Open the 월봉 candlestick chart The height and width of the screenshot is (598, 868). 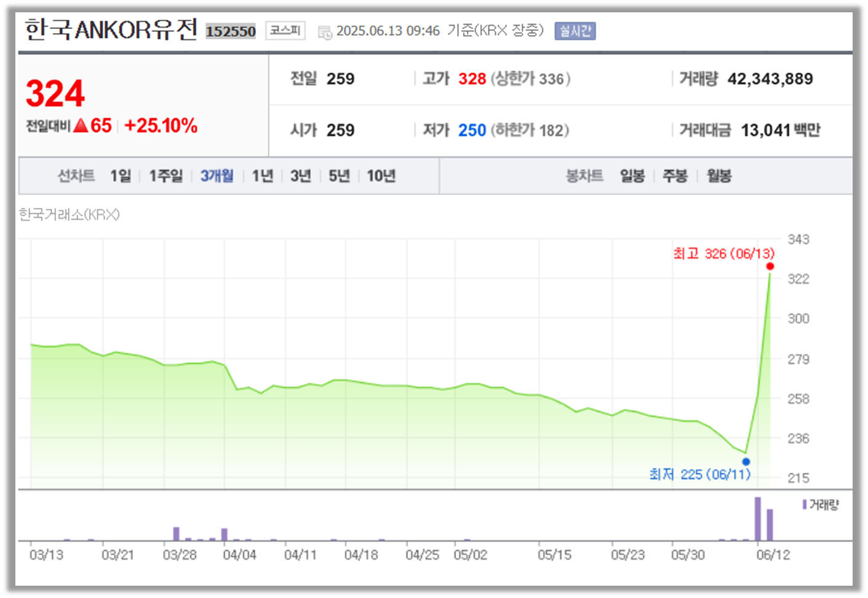[719, 176]
